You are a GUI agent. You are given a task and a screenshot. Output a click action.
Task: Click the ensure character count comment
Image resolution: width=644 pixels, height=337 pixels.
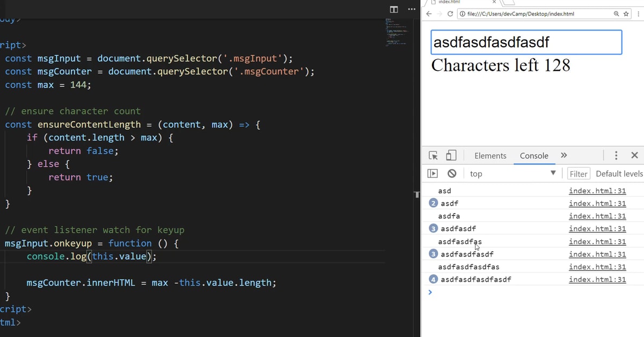[72, 111]
